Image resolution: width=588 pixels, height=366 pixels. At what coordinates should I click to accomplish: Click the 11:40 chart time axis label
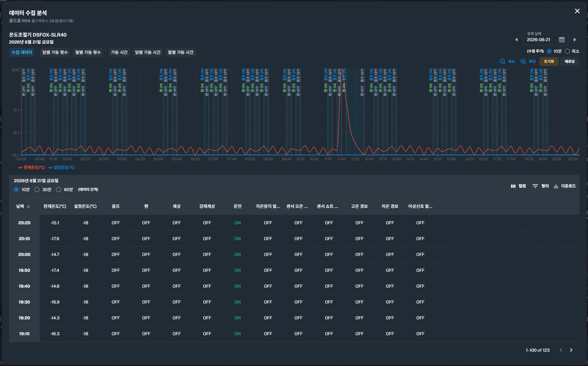pyautogui.click(x=342, y=159)
